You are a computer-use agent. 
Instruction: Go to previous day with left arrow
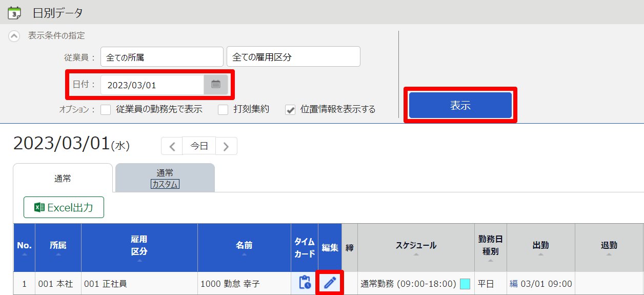point(172,146)
